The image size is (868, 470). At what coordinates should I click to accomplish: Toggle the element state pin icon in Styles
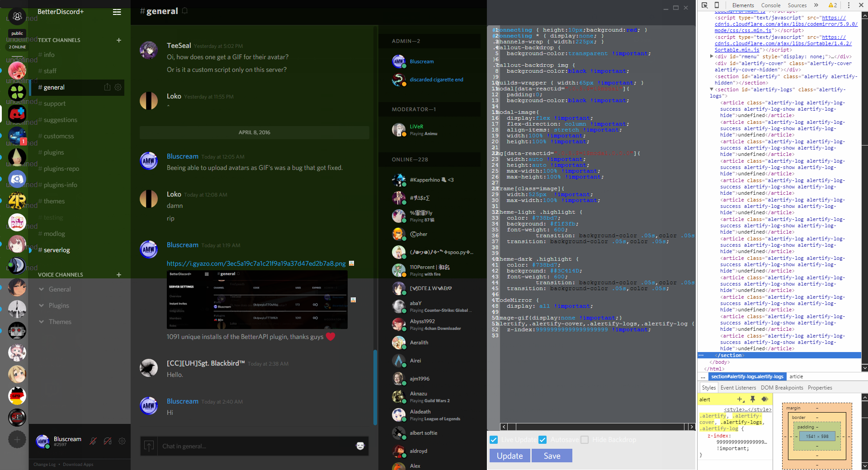coord(753,399)
